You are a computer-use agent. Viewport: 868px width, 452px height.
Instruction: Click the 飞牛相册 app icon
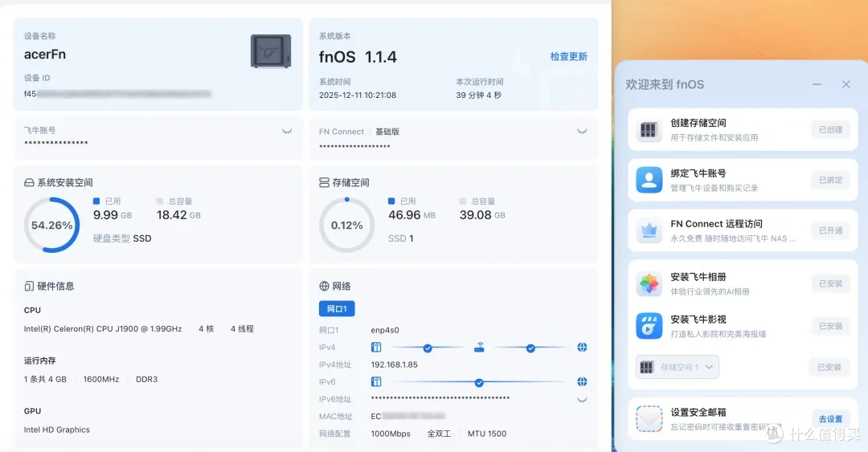point(649,284)
